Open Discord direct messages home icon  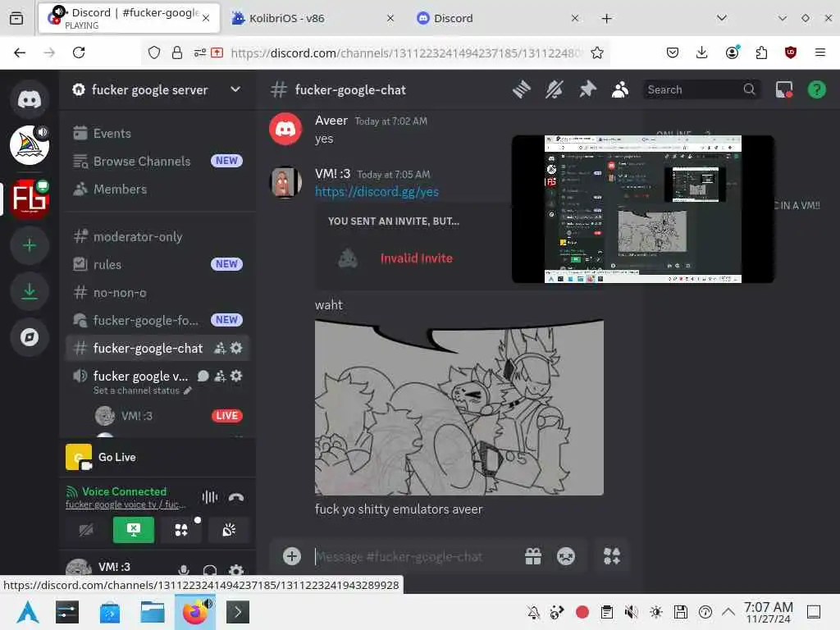tap(30, 99)
